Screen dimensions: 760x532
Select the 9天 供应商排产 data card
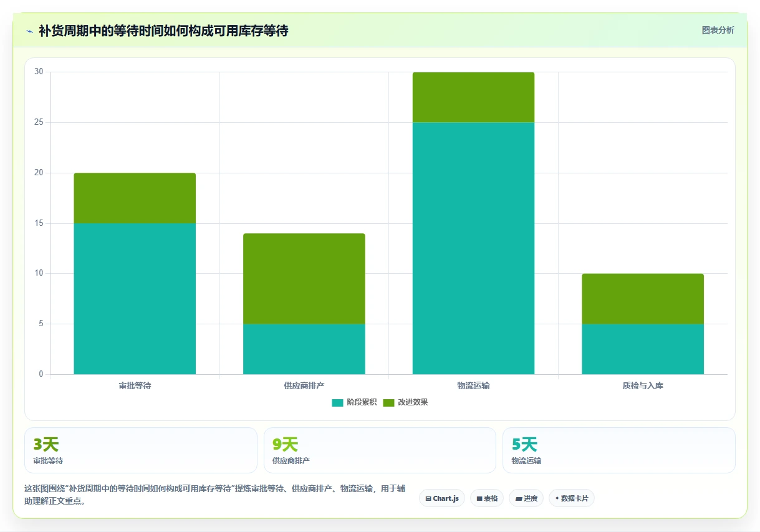380,450
